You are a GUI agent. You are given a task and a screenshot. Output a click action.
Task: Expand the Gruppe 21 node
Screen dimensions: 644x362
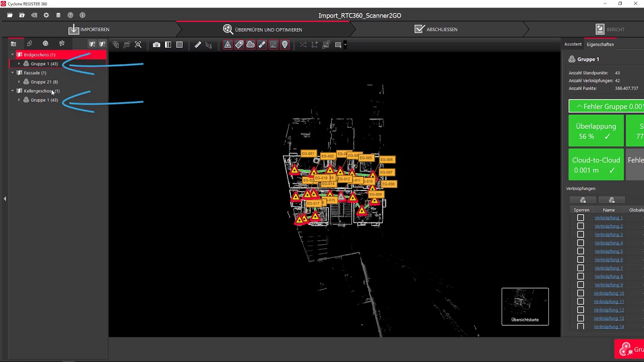pos(19,82)
